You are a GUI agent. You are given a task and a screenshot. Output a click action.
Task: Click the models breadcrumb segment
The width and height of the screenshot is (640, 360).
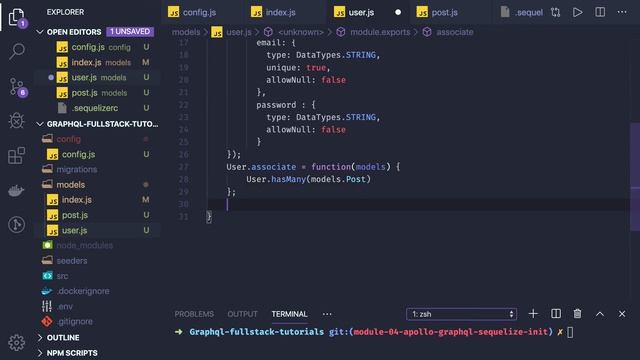click(186, 32)
